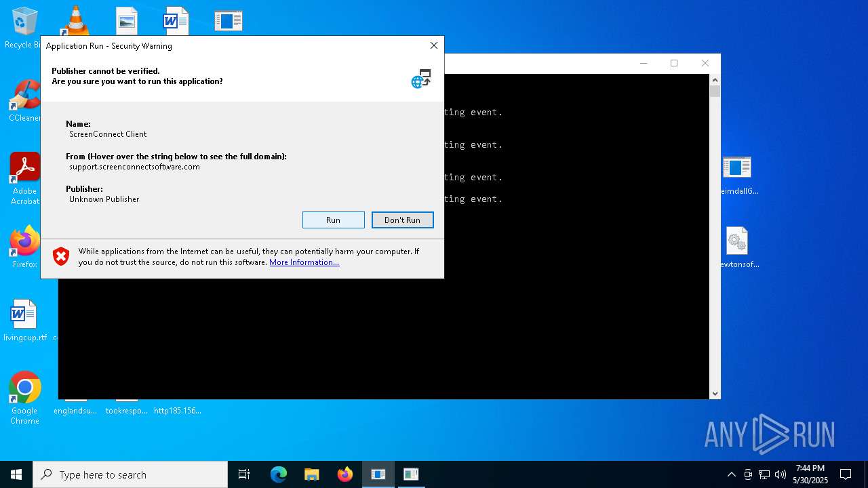Select the livingcup.rtf desktop file
868x488 pixels.
click(x=24, y=320)
